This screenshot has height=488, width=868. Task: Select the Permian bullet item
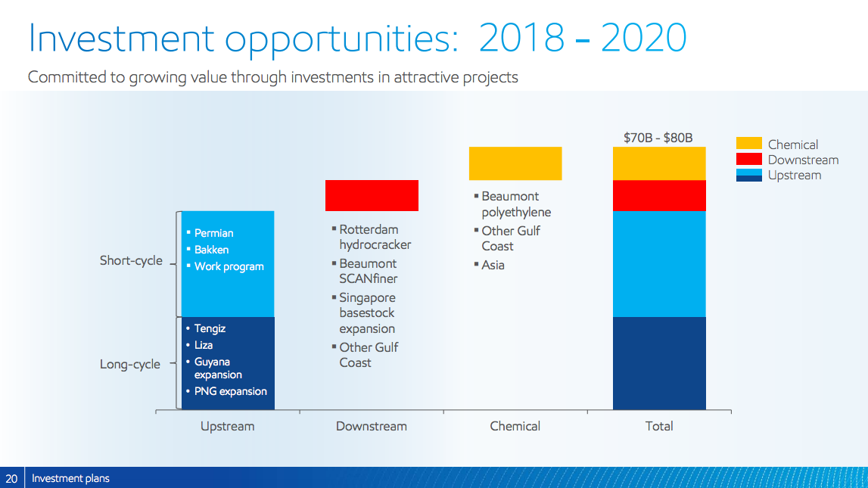(213, 233)
